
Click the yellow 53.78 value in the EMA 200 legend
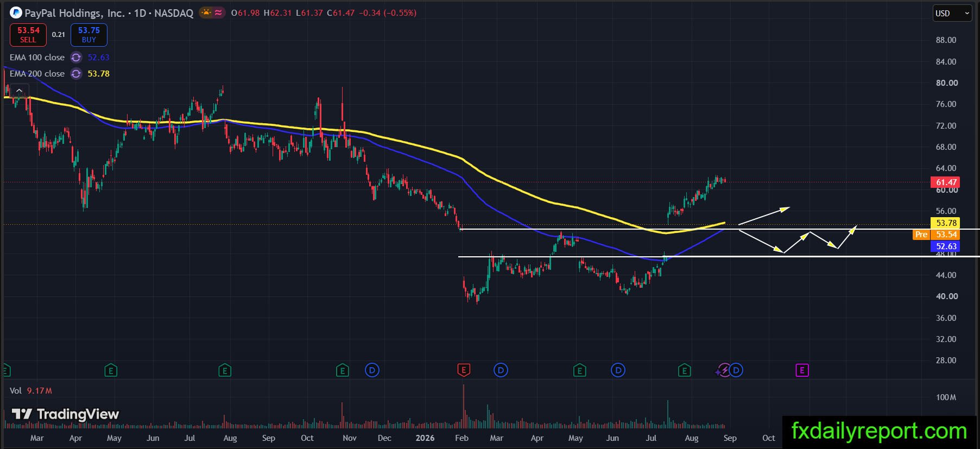[x=98, y=74]
